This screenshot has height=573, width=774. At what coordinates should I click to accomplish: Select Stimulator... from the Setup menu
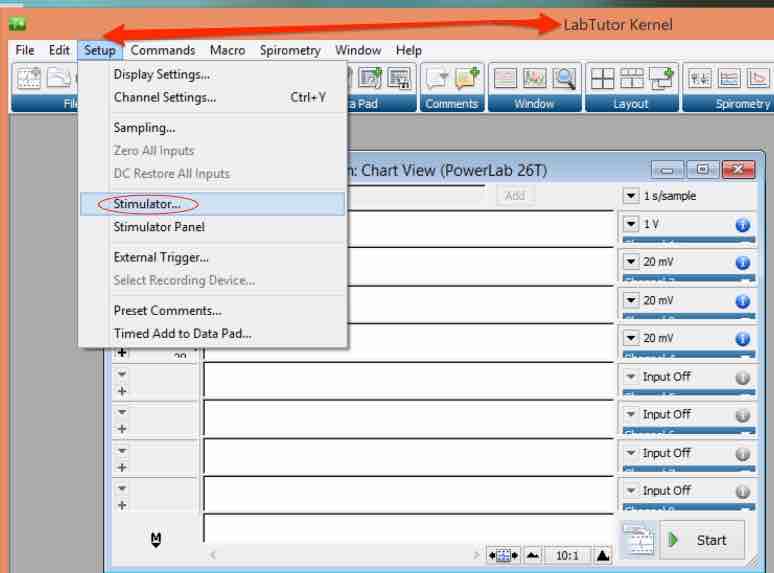[x=147, y=204]
